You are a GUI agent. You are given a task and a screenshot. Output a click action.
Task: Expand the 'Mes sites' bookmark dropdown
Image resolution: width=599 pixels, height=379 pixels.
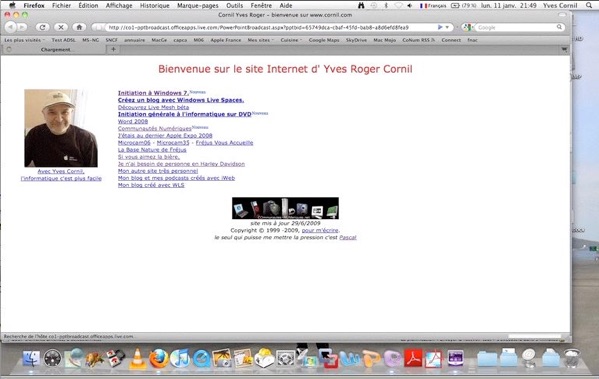[261, 40]
